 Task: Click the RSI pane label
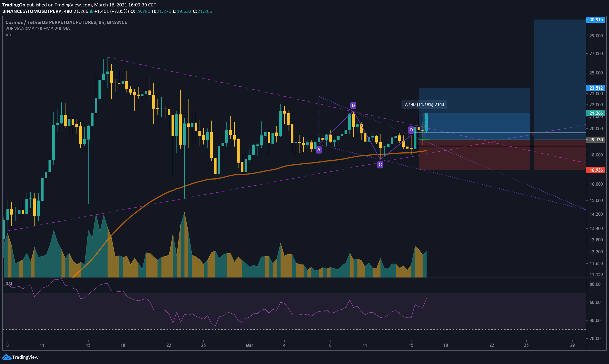coord(9,284)
